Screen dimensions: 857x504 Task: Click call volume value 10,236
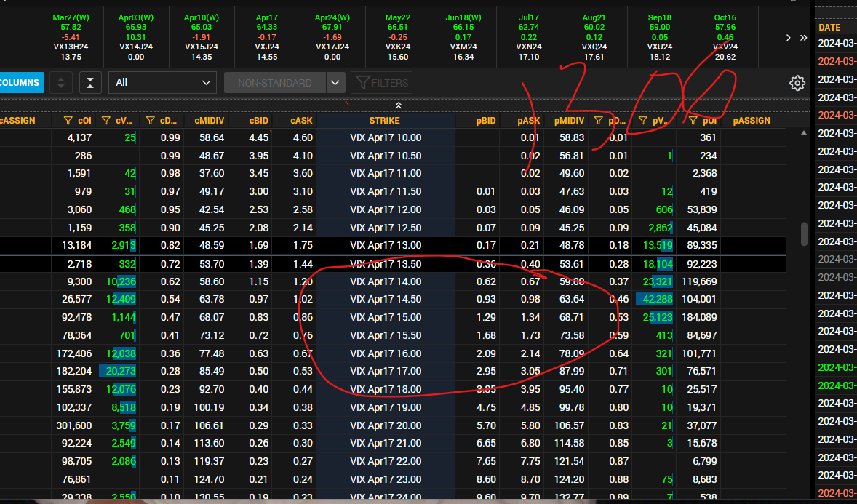click(121, 282)
